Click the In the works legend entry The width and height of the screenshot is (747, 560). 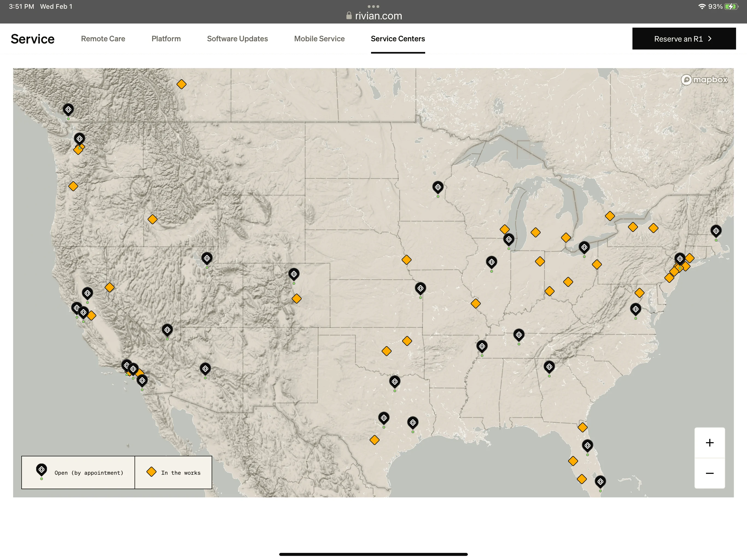(x=173, y=472)
